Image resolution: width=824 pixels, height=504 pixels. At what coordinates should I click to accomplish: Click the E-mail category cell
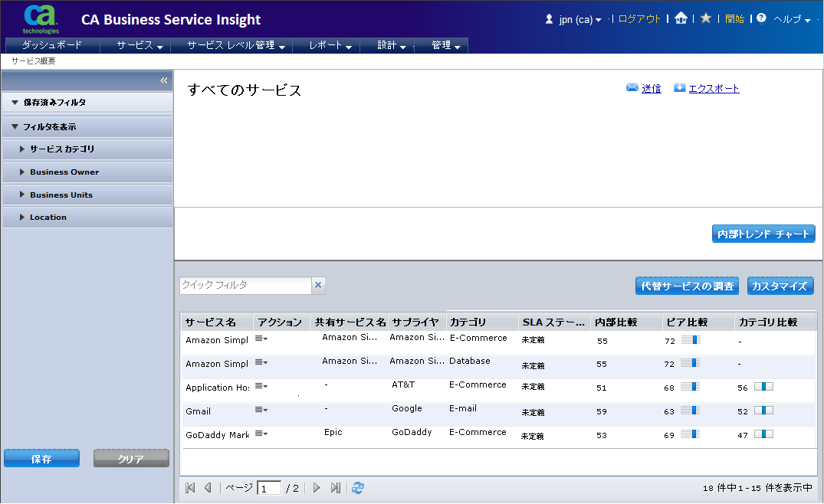tap(463, 408)
